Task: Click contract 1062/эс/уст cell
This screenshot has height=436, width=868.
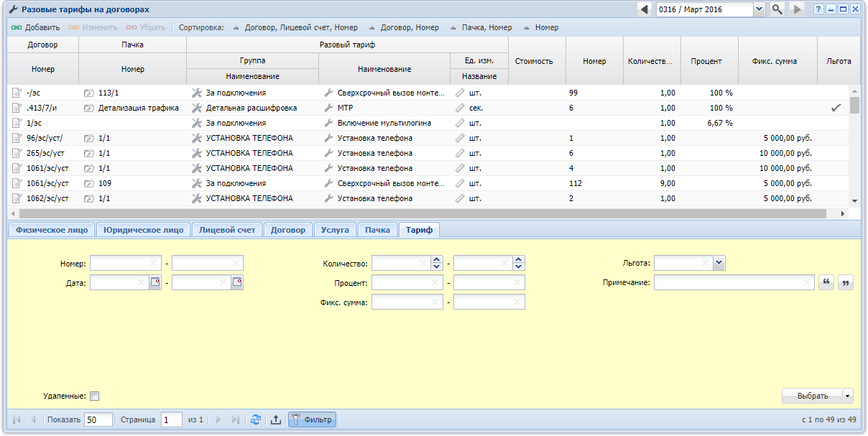Action: (42, 198)
